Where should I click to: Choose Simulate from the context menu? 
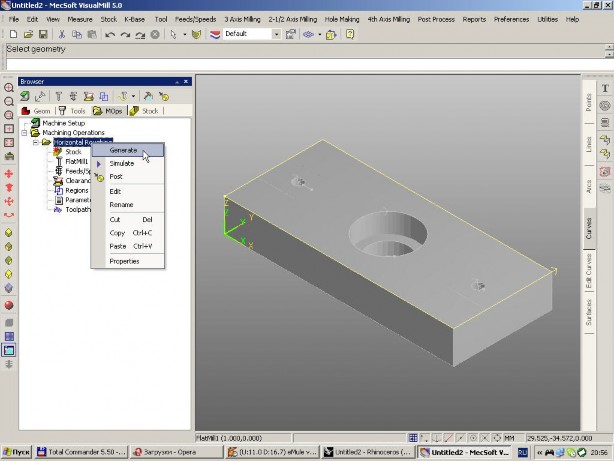[x=128, y=164]
